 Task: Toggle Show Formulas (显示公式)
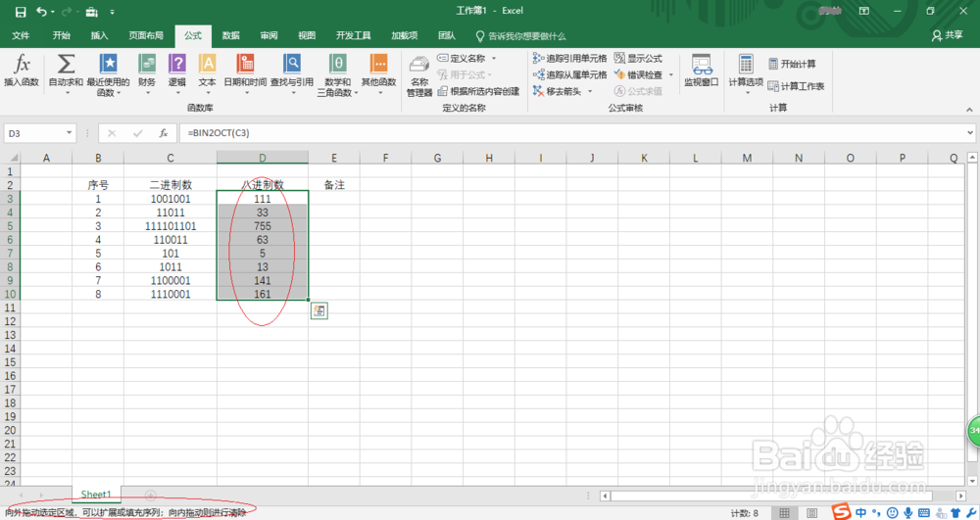638,58
